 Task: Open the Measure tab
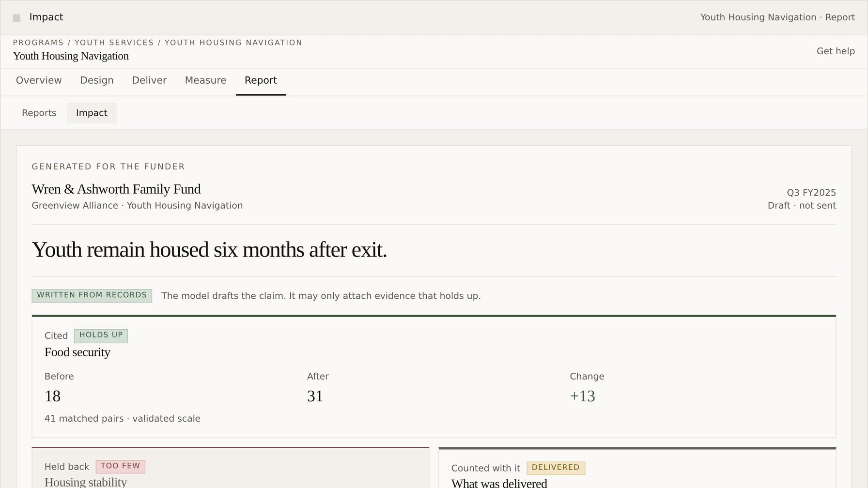click(205, 80)
